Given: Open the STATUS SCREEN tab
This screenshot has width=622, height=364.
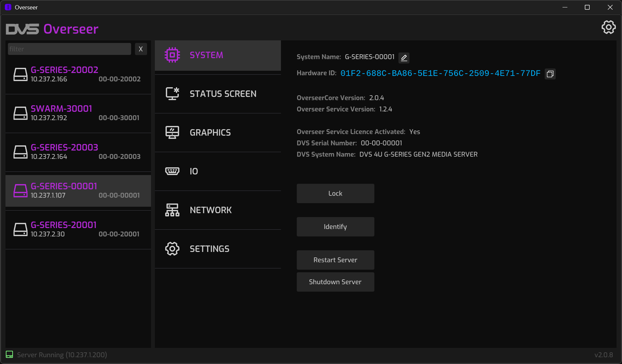Looking at the screenshot, I should coord(223,94).
